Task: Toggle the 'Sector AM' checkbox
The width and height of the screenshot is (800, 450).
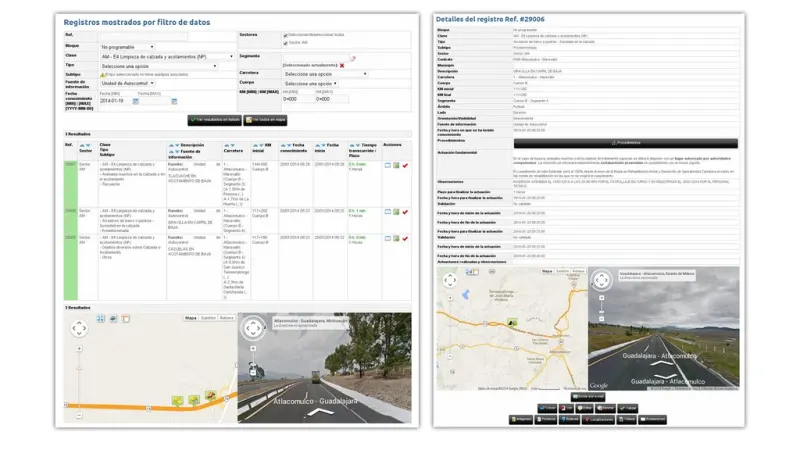Action: [x=285, y=43]
